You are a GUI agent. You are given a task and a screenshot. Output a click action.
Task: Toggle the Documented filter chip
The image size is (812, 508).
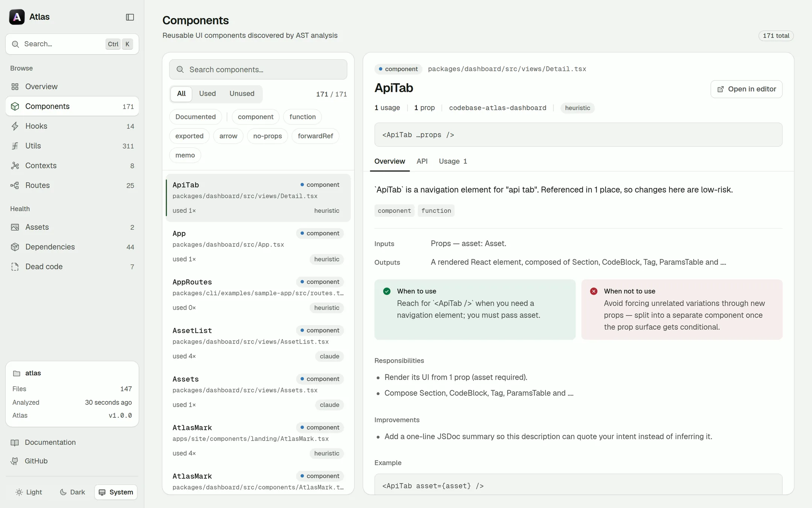coord(195,117)
